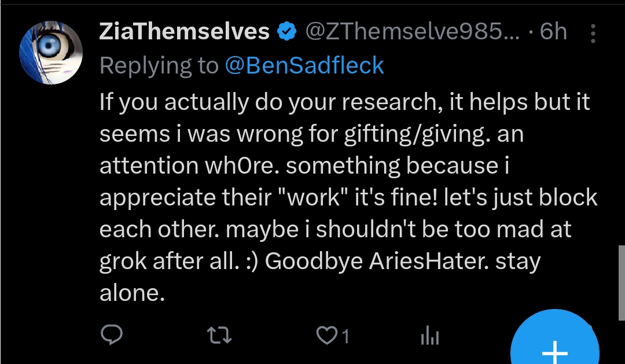Like the tweet with the heart icon
This screenshot has width=625, height=364.
(x=326, y=336)
